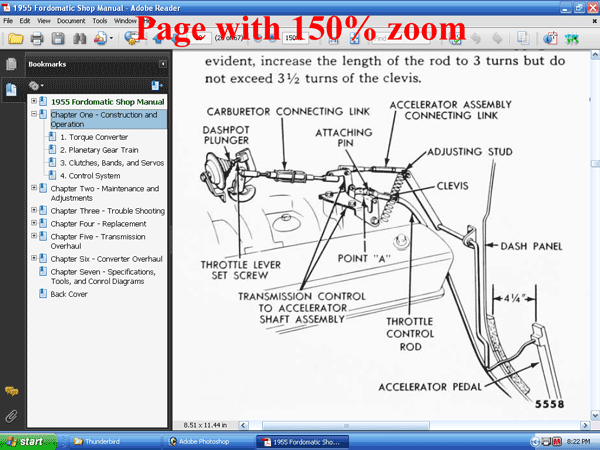The height and width of the screenshot is (450, 600).
Task: Select the 1955 Fordomatic Shop Manual bookmark
Action: pyautogui.click(x=108, y=102)
